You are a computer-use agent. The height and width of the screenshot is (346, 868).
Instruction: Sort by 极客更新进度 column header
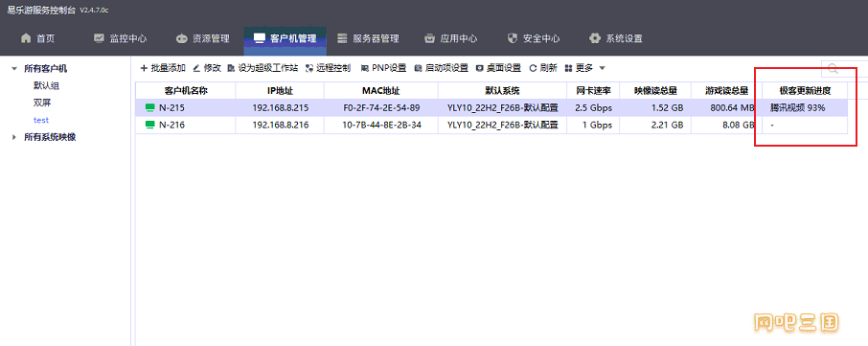tap(806, 91)
